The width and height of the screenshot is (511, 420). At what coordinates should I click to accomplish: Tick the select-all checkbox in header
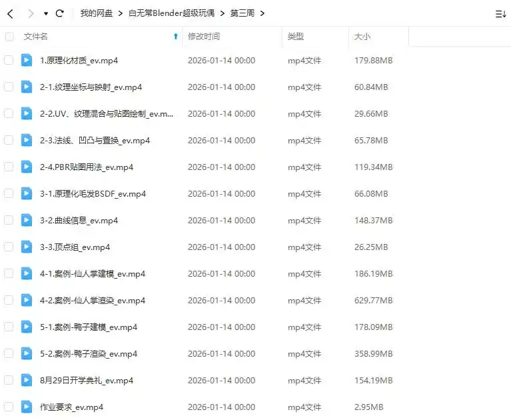coord(9,37)
